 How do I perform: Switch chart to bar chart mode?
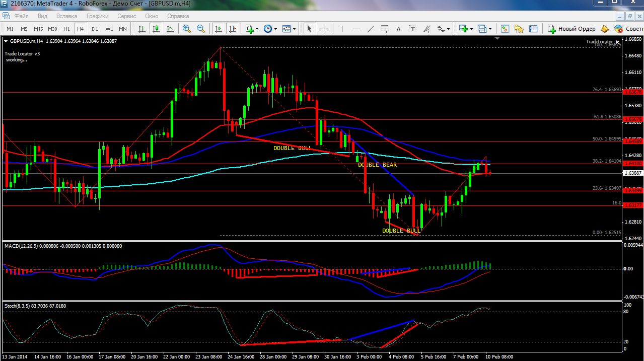click(142, 29)
